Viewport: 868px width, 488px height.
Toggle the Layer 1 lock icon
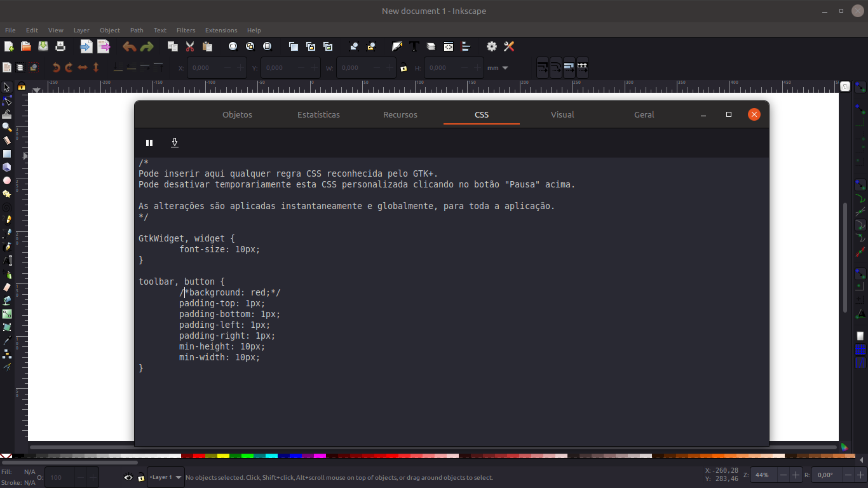(141, 477)
